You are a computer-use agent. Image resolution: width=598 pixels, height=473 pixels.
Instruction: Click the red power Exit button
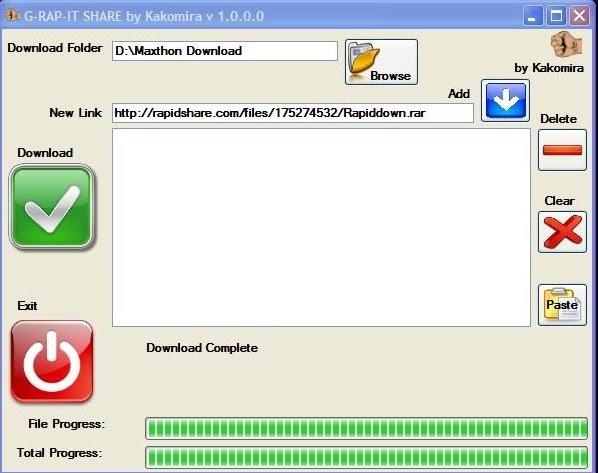[51, 362]
